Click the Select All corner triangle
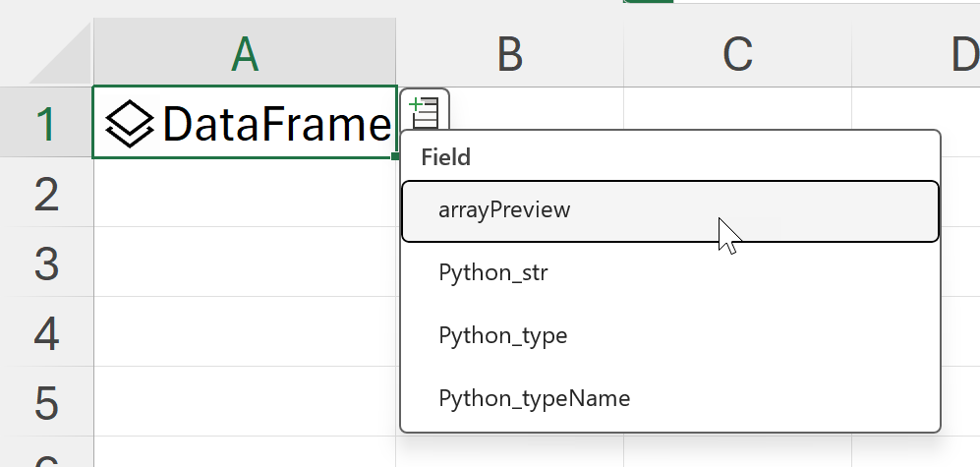 (61, 57)
